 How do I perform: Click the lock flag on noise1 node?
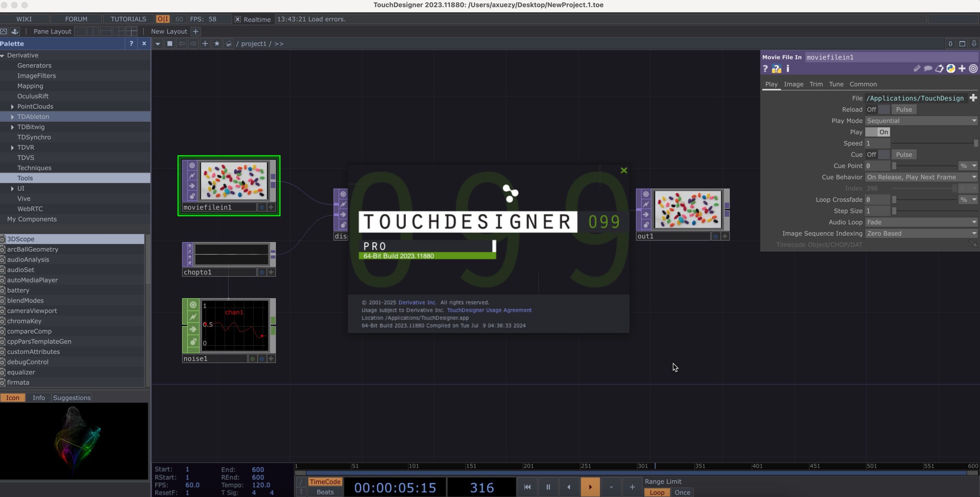pyautogui.click(x=193, y=341)
